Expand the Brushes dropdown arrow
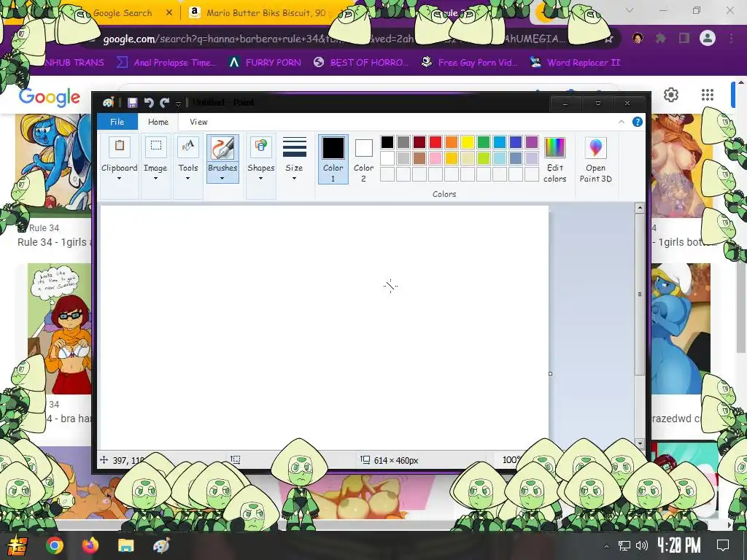Screen dimensions: 747x560 pos(222,179)
